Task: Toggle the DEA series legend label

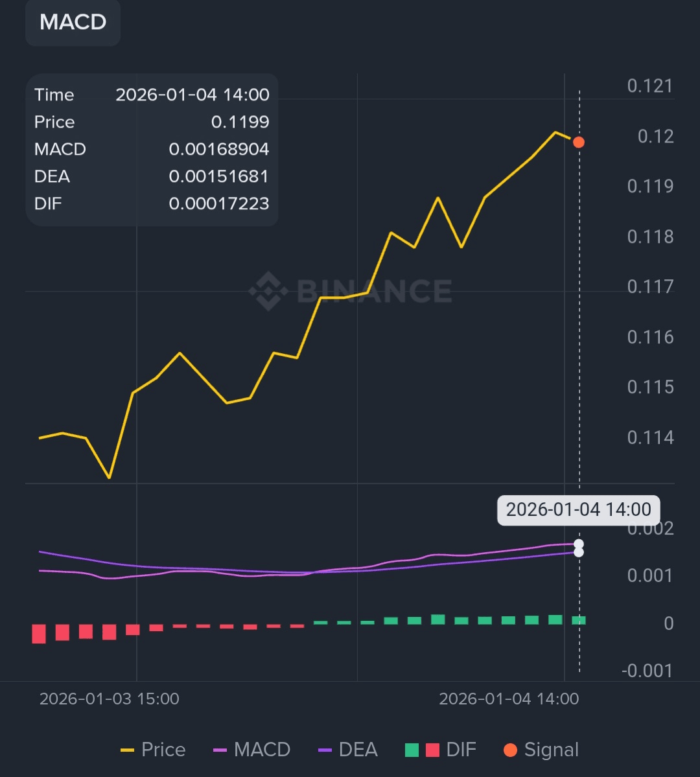Action: tap(358, 750)
